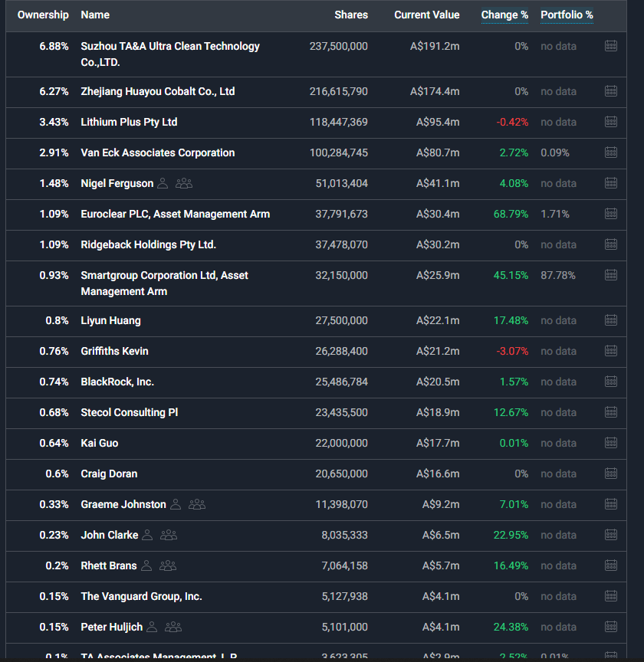Click the -0.42% change value
The width and height of the screenshot is (644, 662).
click(x=512, y=122)
